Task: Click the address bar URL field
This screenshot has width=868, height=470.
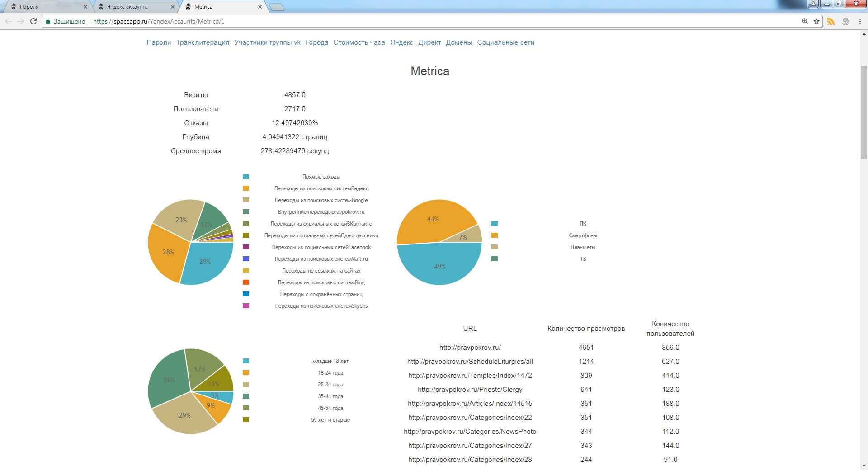Action: (407, 21)
